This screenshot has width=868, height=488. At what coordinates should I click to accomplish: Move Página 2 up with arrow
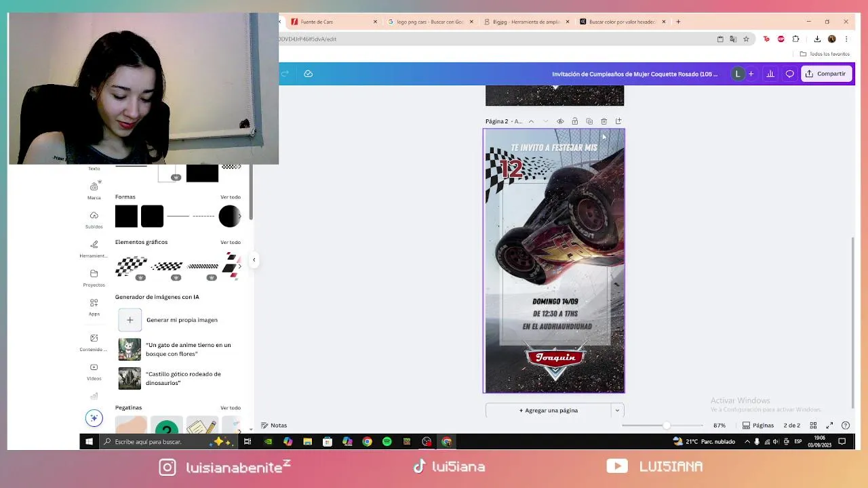coord(531,121)
